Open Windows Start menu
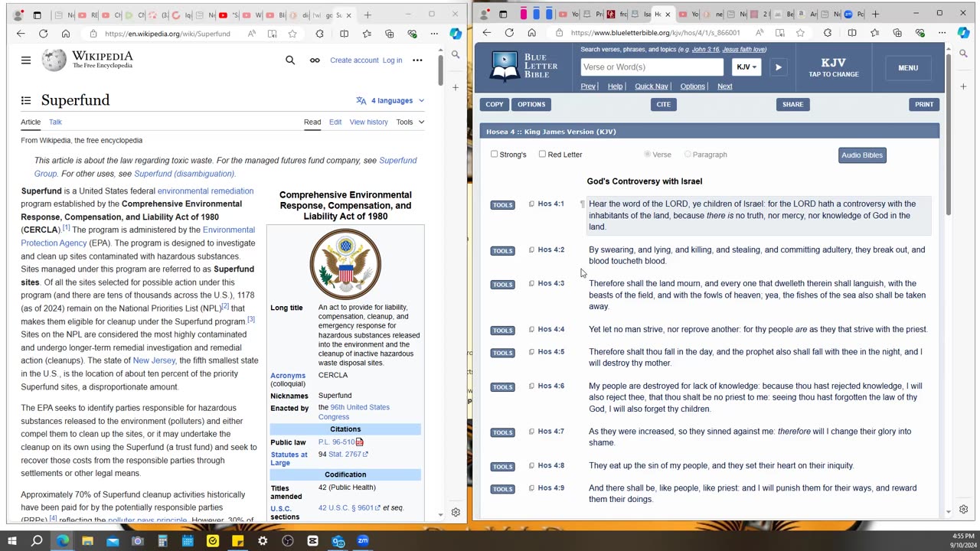This screenshot has height=551, width=980. pyautogui.click(x=12, y=541)
